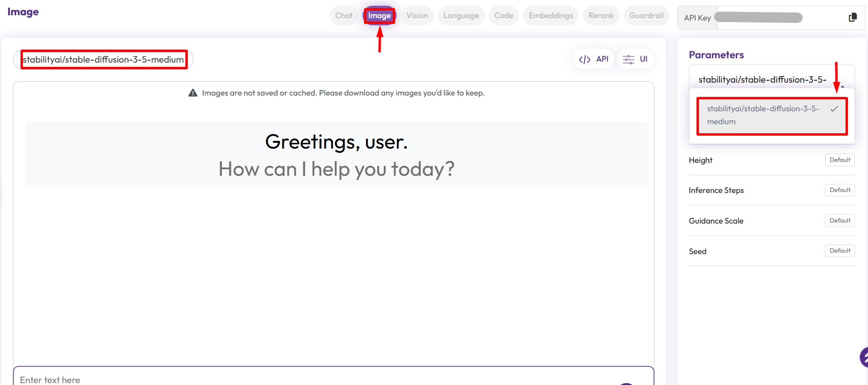Image resolution: width=868 pixels, height=385 pixels.
Task: Click the code brackets API icon
Action: click(x=584, y=59)
